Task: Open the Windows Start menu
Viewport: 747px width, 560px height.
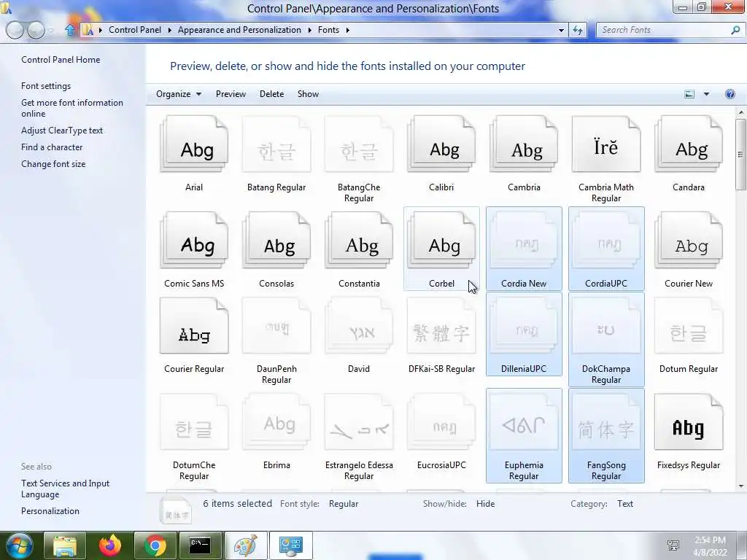Action: pyautogui.click(x=19, y=545)
